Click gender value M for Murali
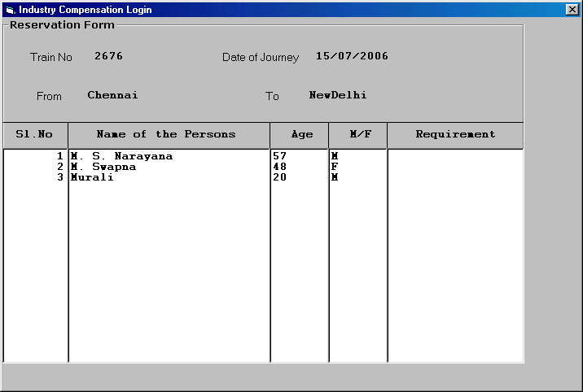 click(335, 177)
